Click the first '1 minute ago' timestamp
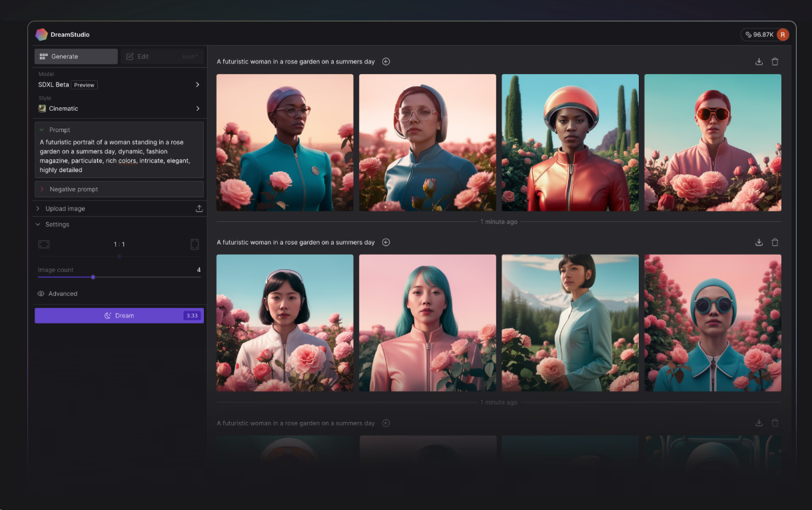Viewport: 812px width, 510px height. 499,221
